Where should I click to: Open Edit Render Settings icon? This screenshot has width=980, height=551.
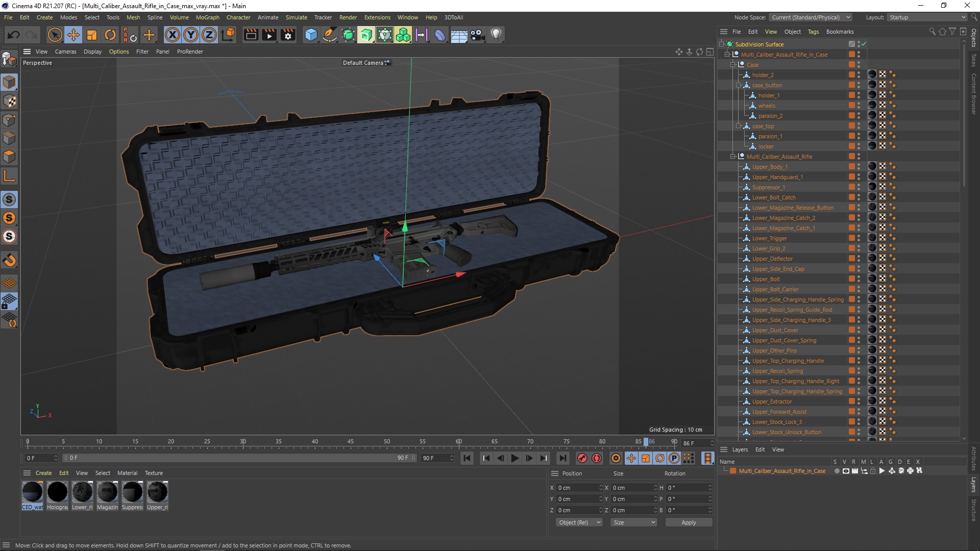(288, 35)
